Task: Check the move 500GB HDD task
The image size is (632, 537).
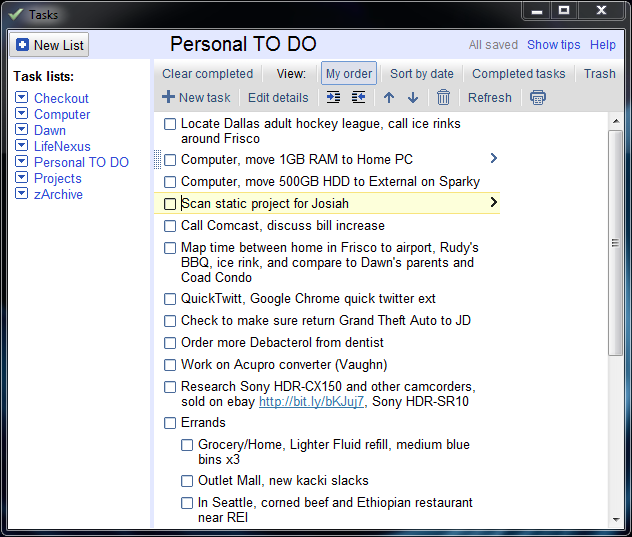Action: point(170,182)
